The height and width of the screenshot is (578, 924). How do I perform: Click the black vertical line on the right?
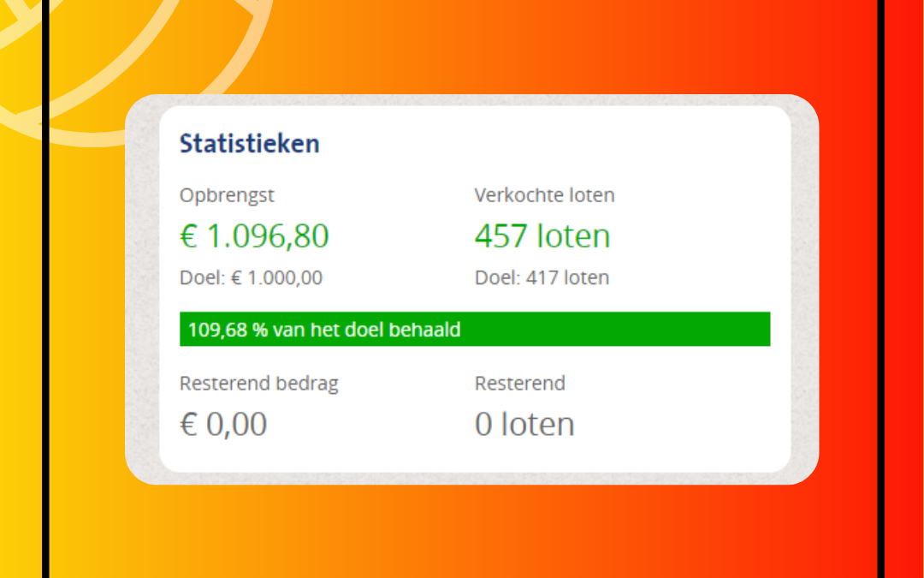click(x=880, y=343)
